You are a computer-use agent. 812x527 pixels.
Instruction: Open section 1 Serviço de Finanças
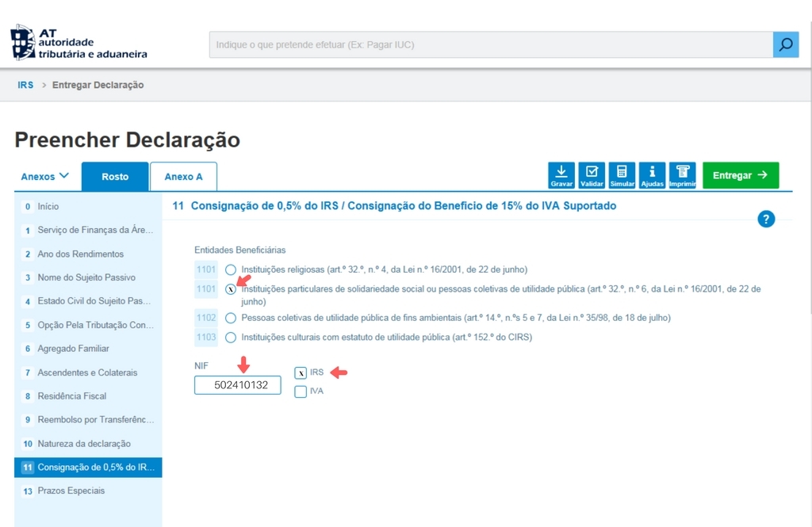tap(88, 230)
